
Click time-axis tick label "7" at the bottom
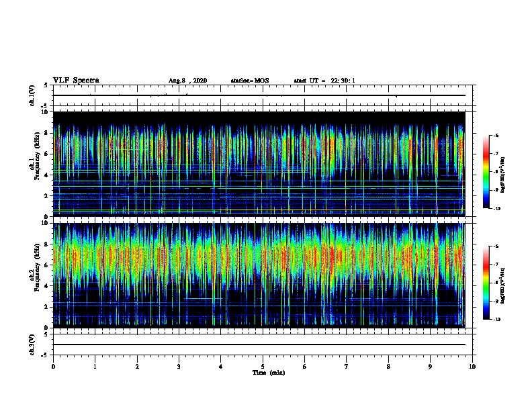pos(347,366)
